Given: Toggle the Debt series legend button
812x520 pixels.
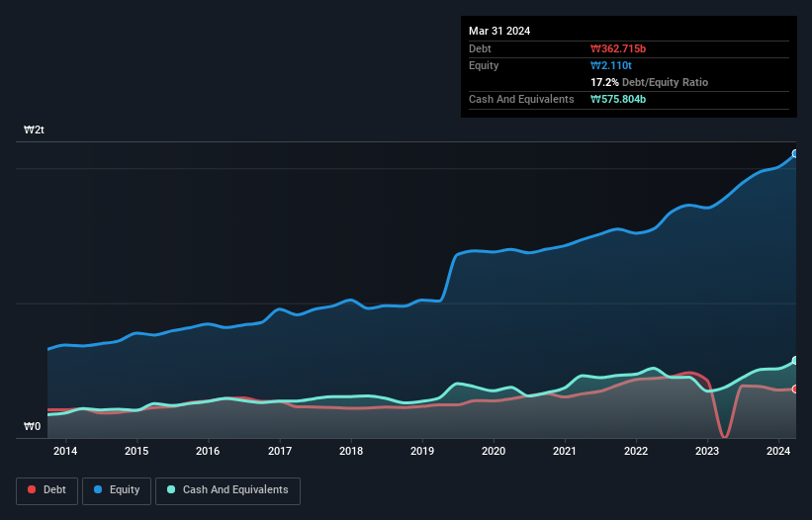Looking at the screenshot, I should click(47, 490).
